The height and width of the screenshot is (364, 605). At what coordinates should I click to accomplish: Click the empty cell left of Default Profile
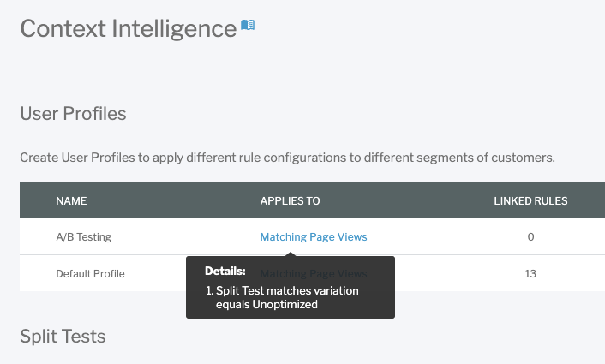tap(38, 273)
